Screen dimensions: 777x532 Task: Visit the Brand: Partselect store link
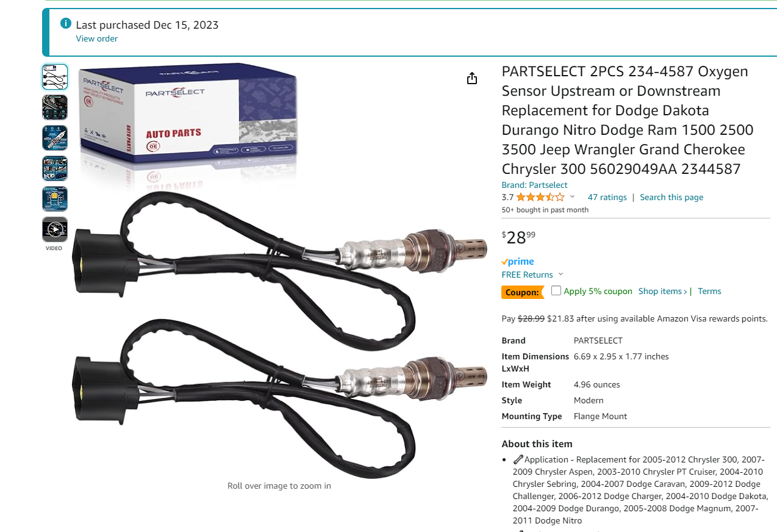pos(534,185)
